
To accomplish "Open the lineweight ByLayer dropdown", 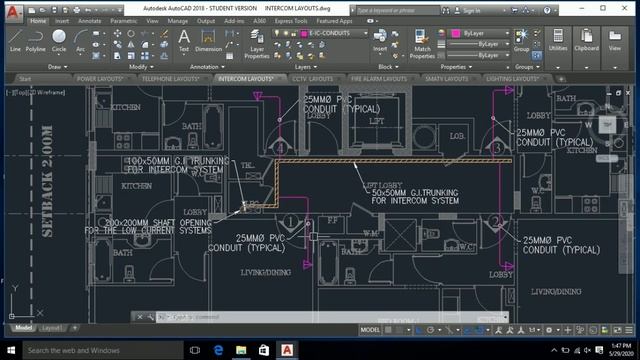I will click(x=478, y=44).
